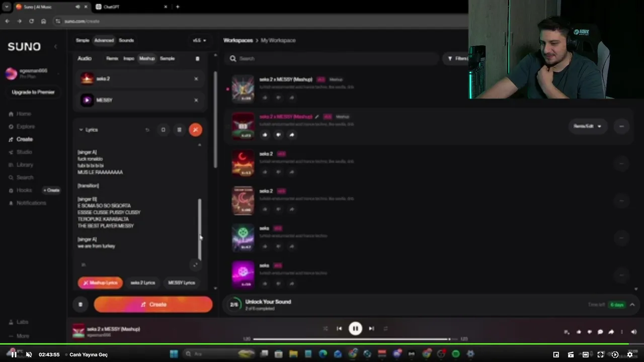Copy the lyrics with the square icon
Image resolution: width=644 pixels, height=362 pixels.
(x=163, y=130)
